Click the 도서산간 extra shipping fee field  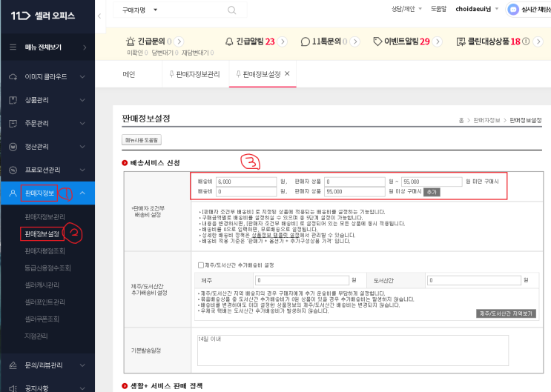474,280
